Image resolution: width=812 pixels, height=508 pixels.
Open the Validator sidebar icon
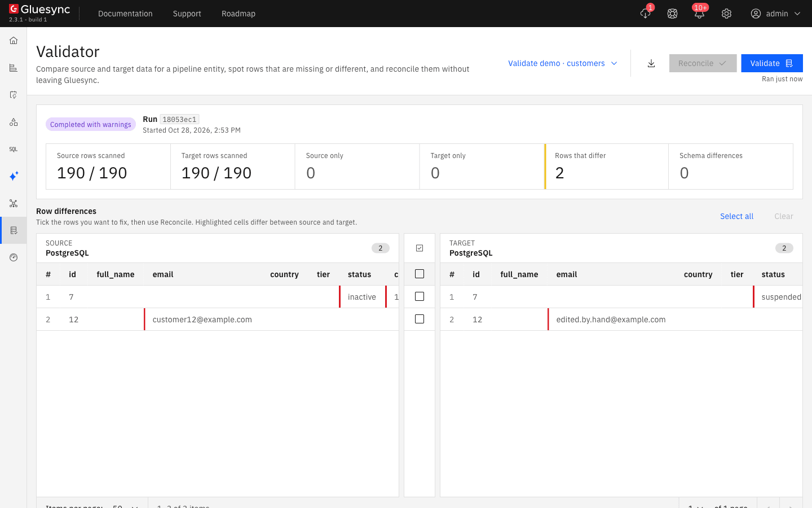(14, 230)
